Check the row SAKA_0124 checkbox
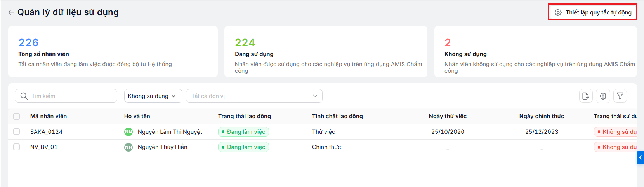Viewport: 644px width, 187px height. point(16,132)
